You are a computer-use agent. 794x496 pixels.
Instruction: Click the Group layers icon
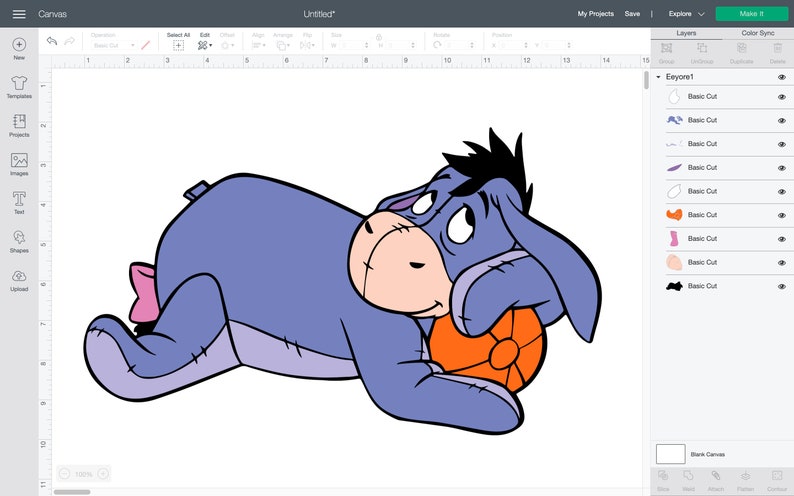tap(666, 48)
